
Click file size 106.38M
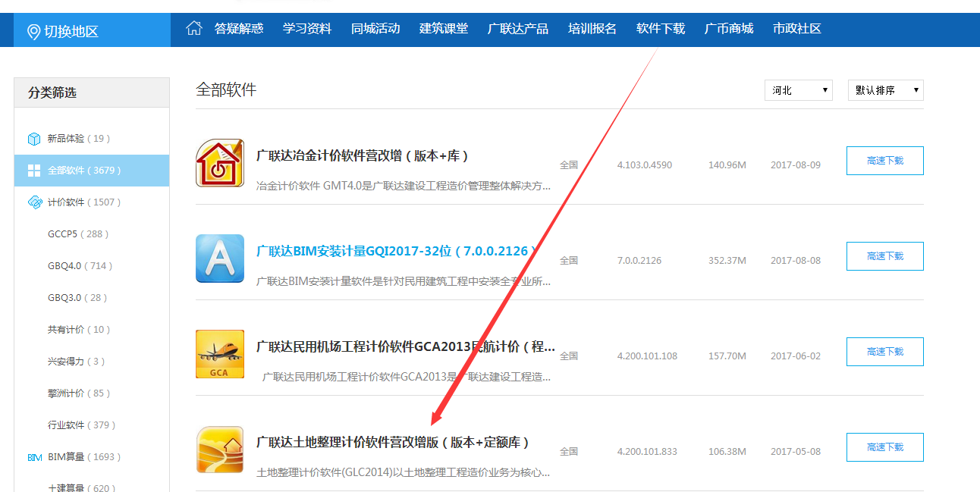point(727,452)
